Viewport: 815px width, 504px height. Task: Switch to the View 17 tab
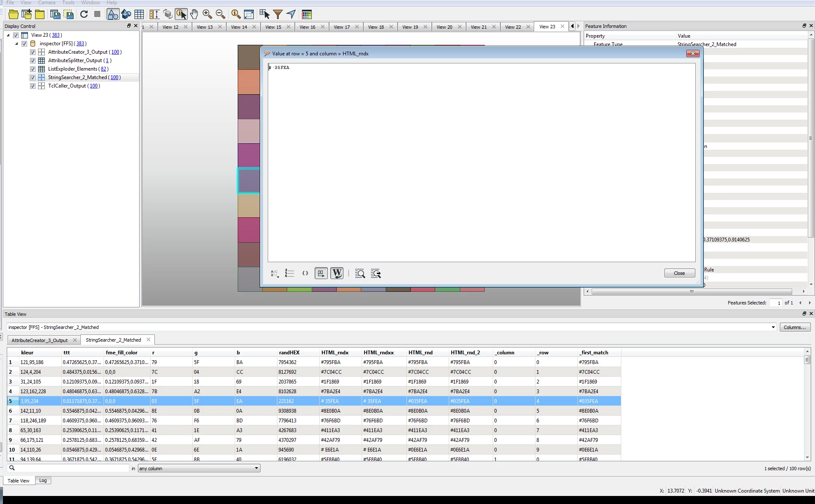pyautogui.click(x=341, y=27)
